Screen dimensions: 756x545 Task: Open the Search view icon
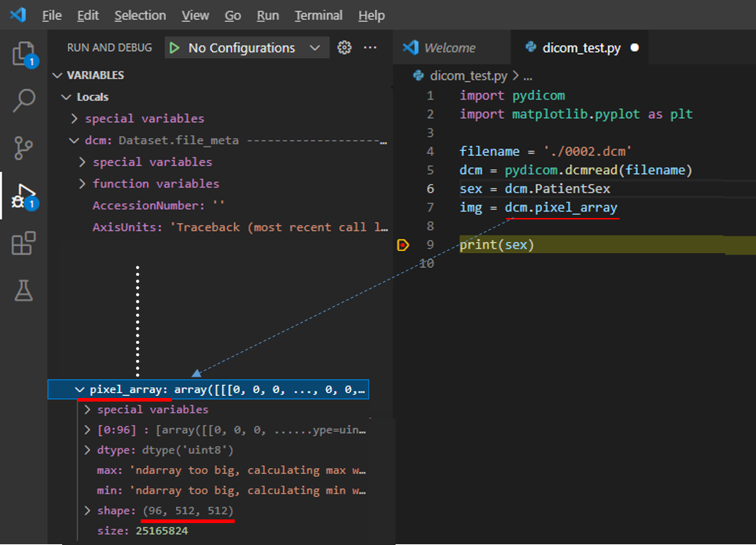23,100
